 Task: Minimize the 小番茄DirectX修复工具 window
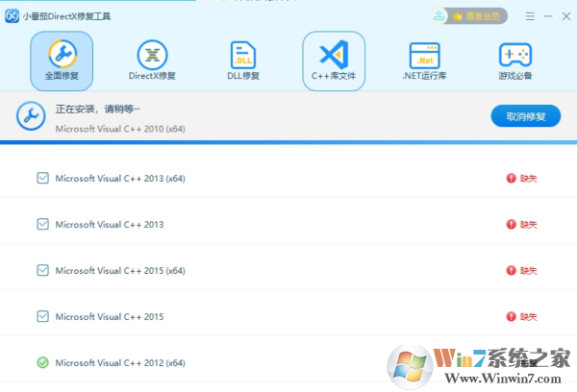(x=548, y=16)
